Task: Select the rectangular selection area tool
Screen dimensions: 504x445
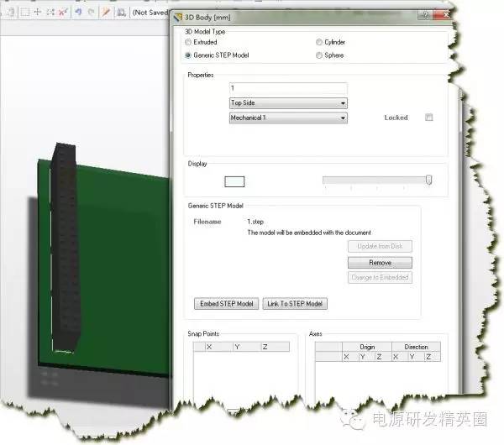Action: pos(24,13)
